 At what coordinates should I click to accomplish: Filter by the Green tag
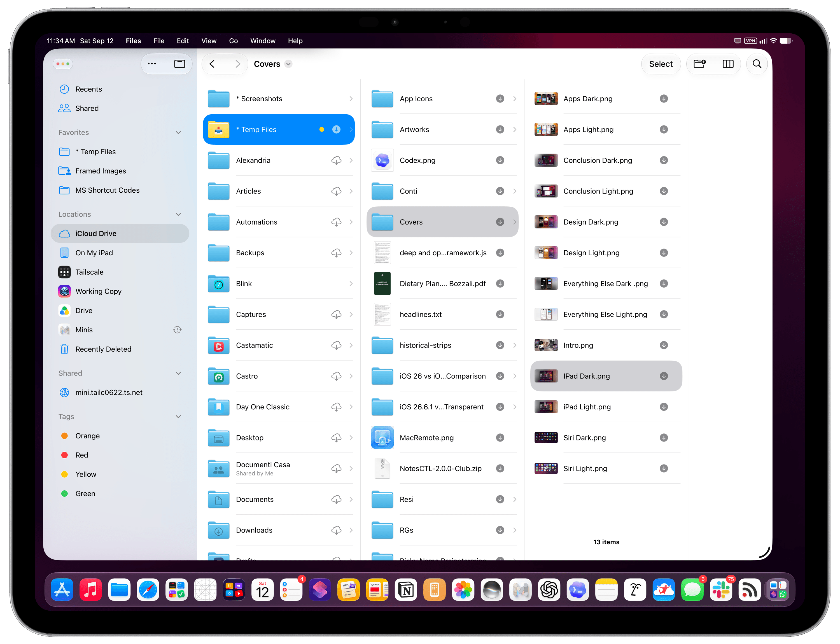(120, 493)
